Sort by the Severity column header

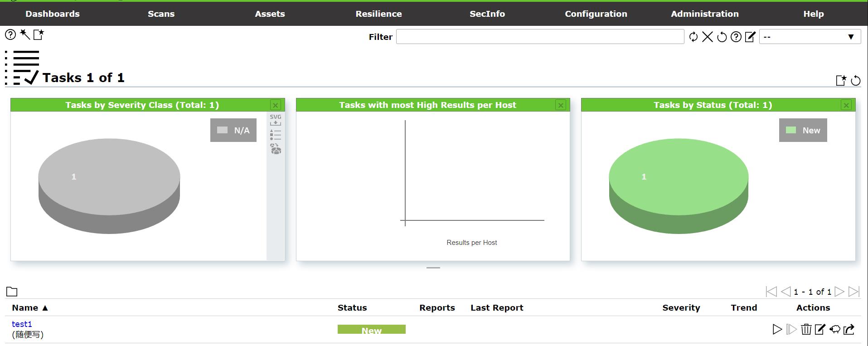[681, 307]
